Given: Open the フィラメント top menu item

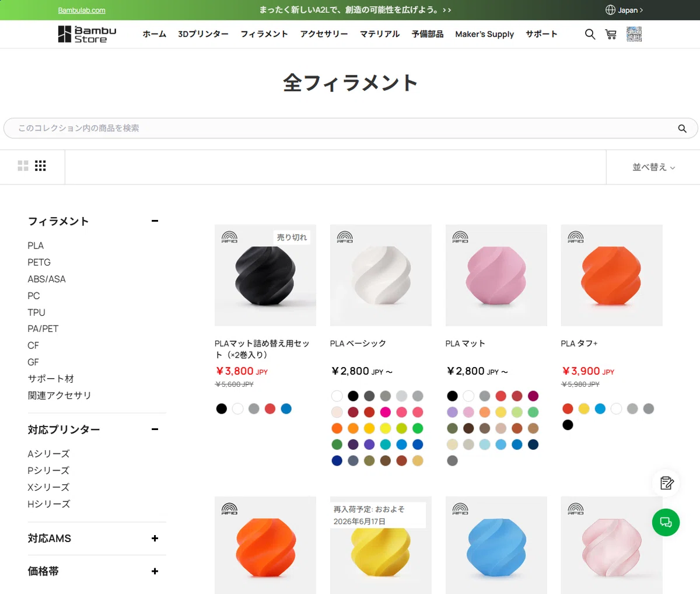Looking at the screenshot, I should click(x=264, y=34).
